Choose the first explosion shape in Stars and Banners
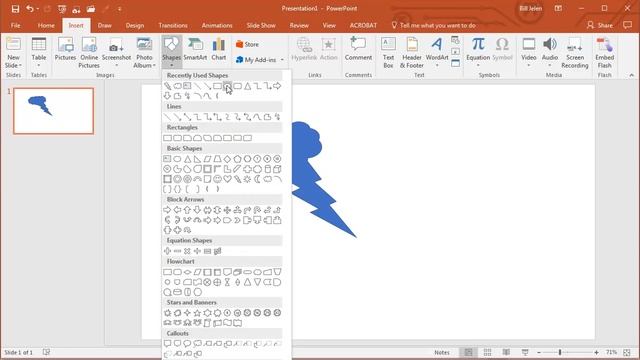 pos(167,313)
